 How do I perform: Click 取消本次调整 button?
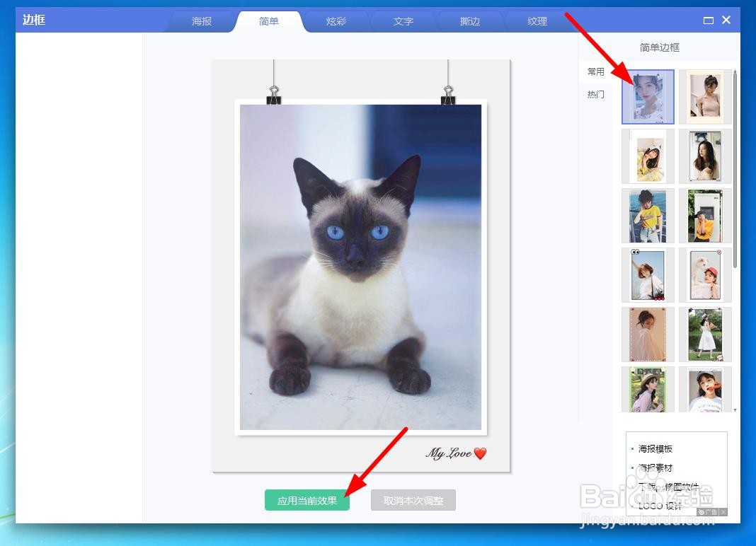(x=413, y=501)
